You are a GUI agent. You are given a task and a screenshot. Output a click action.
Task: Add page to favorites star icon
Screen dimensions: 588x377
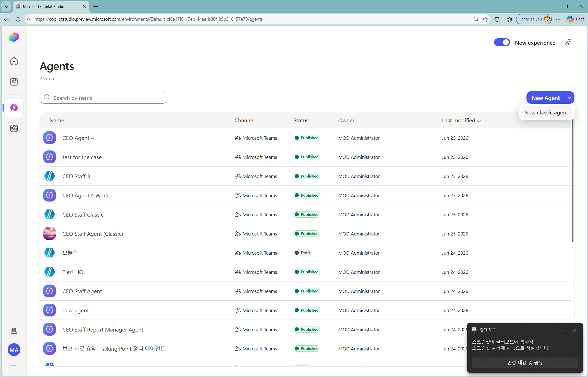coord(485,19)
